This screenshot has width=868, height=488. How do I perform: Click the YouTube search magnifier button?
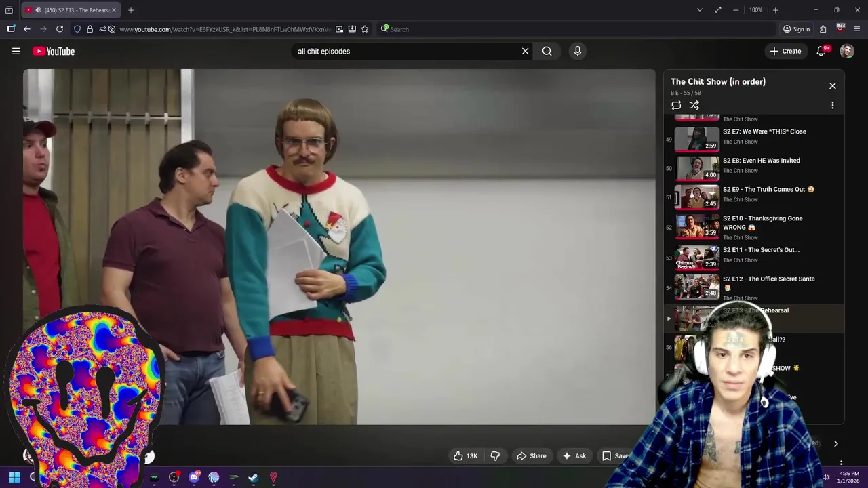click(547, 51)
